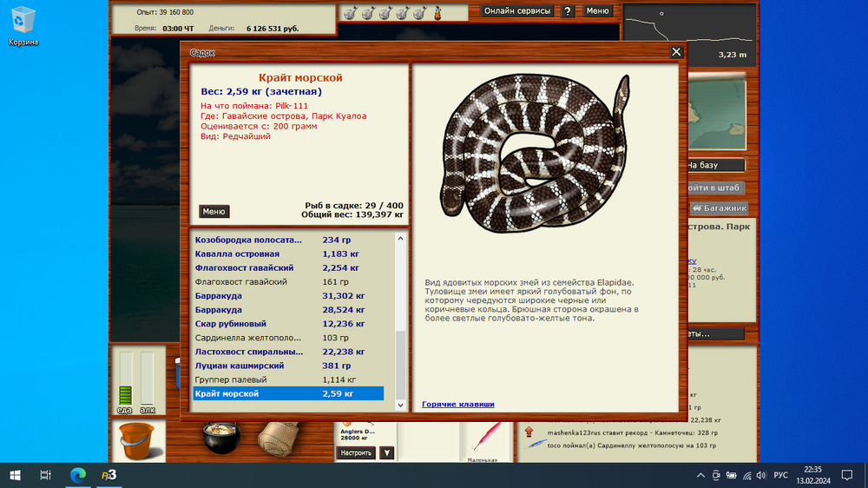Click the orange bottle icon after the flasks
868x488 pixels.
click(x=437, y=12)
